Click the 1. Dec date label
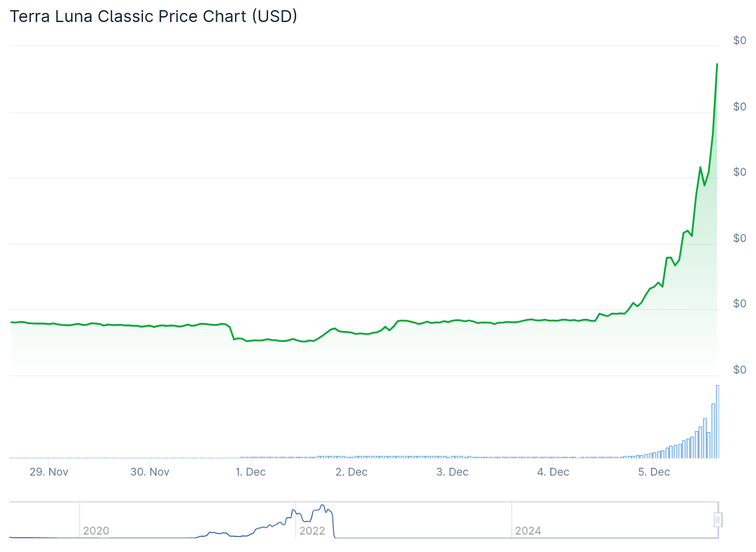 pyautogui.click(x=250, y=472)
